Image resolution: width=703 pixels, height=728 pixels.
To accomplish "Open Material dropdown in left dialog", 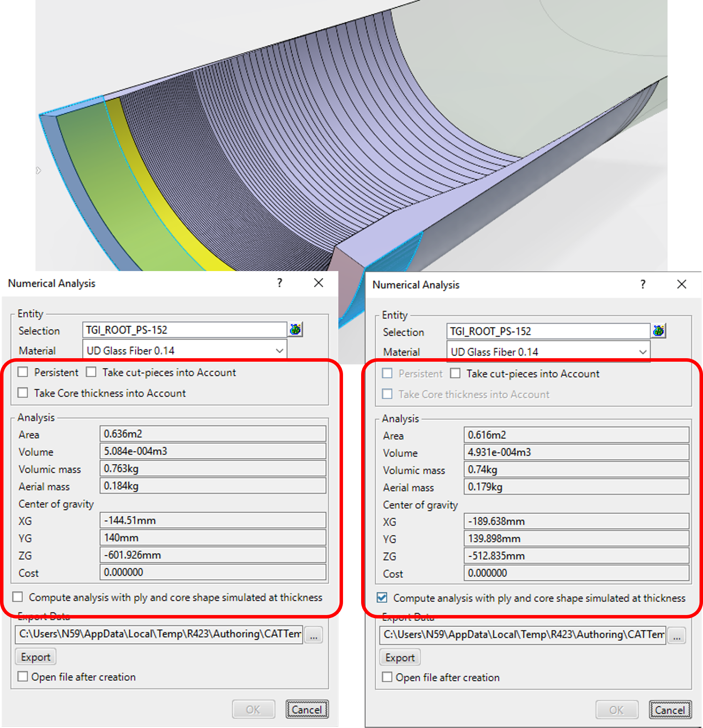I will point(279,351).
